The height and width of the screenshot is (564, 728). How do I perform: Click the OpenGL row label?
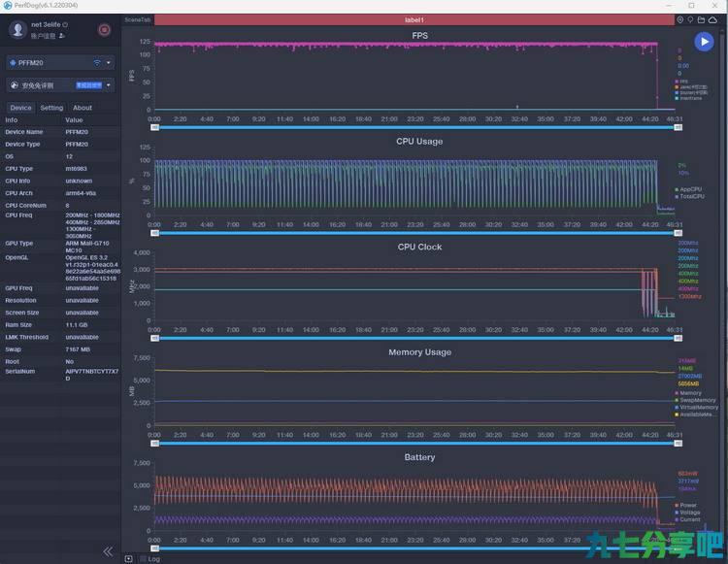pyautogui.click(x=17, y=257)
